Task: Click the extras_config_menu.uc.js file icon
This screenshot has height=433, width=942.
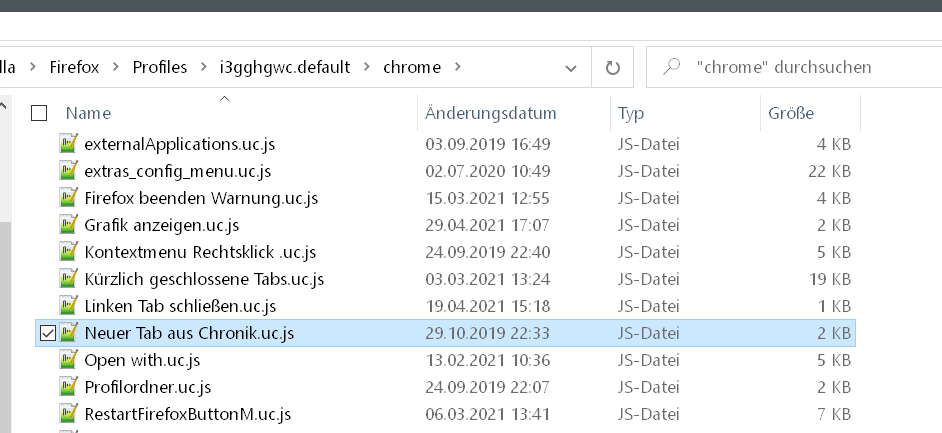Action: 69,171
